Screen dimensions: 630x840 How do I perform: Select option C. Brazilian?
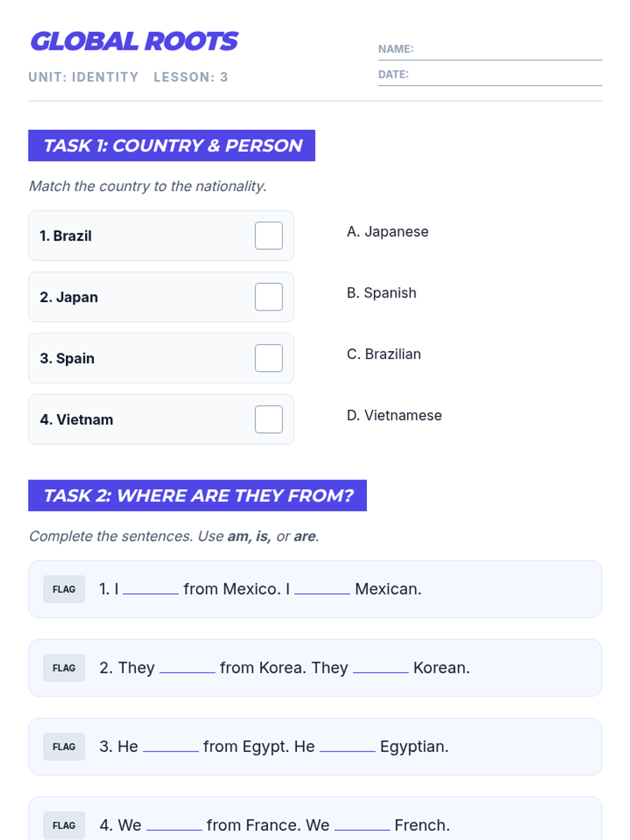coord(384,354)
